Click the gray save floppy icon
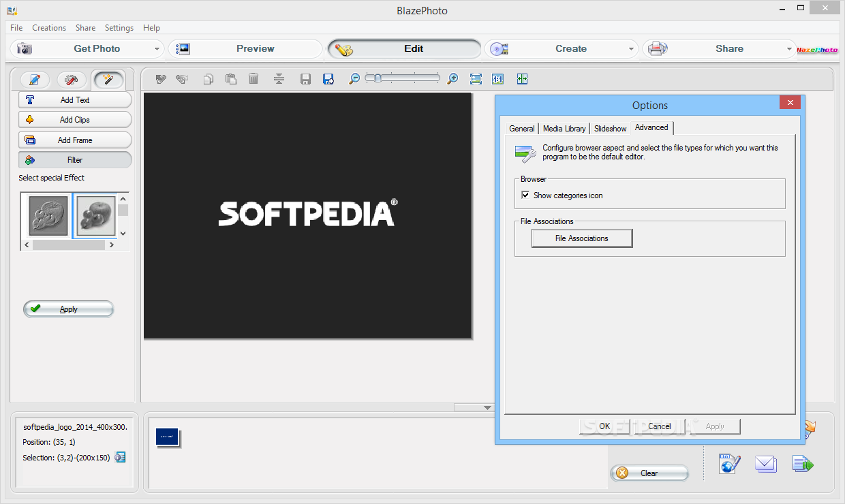 pos(306,79)
